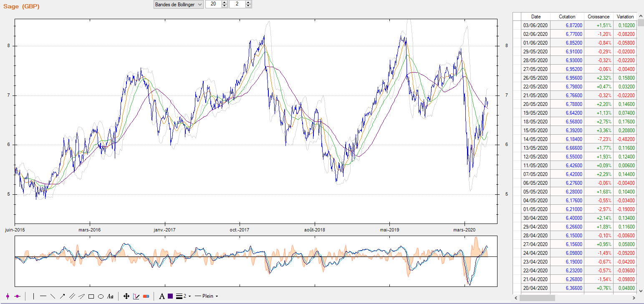The image size is (644, 304).
Task: Click the eraser tool icon
Action: click(x=146, y=296)
